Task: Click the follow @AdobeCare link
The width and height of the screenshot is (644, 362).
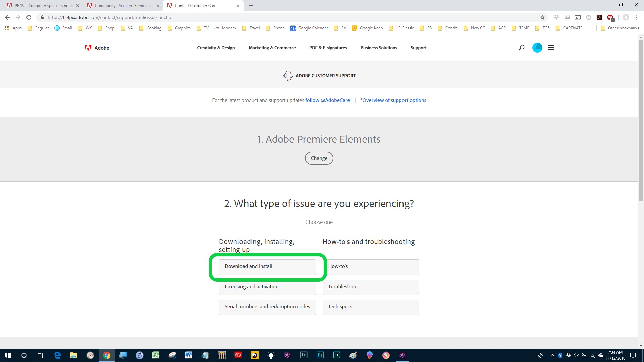Action: (327, 100)
